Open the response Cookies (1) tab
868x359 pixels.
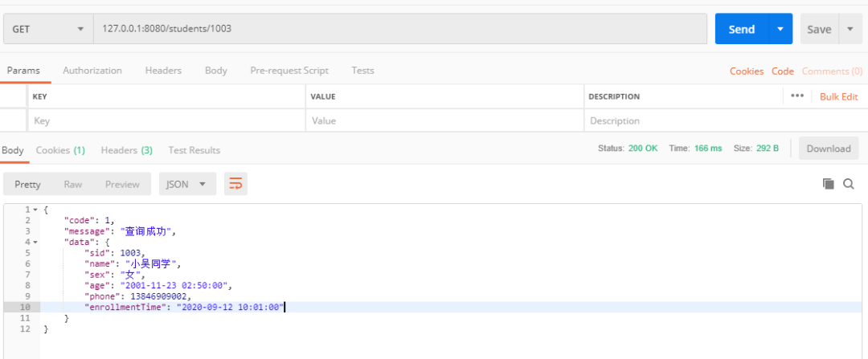click(60, 150)
